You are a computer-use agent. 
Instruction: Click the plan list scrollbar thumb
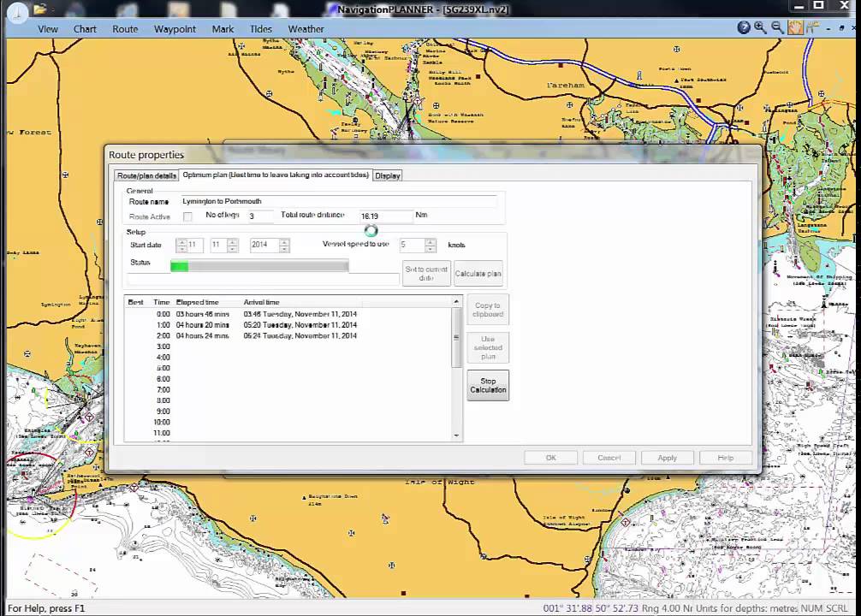[x=456, y=337]
